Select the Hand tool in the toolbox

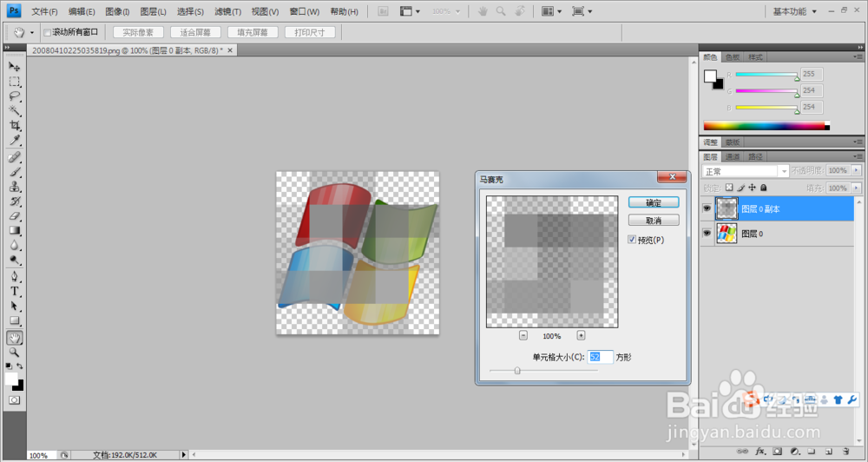tap(15, 337)
